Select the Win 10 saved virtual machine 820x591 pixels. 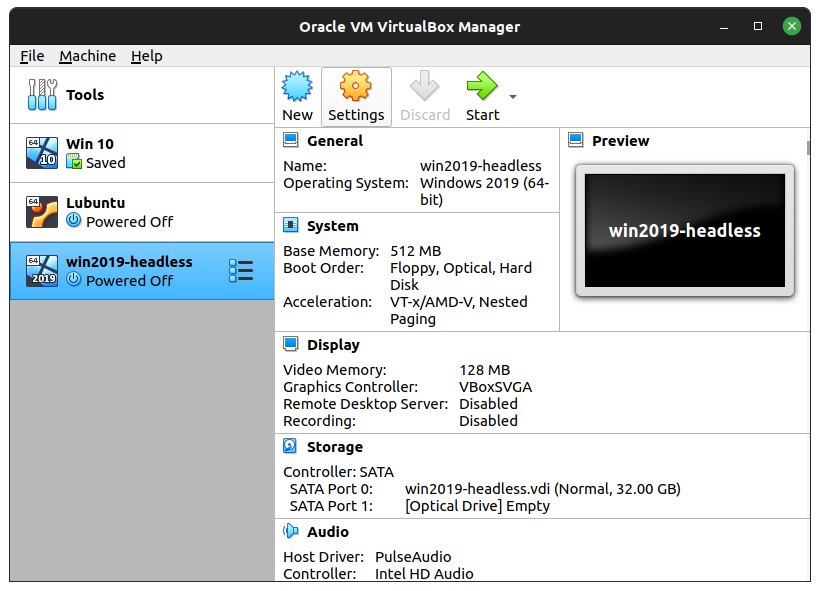[142, 153]
